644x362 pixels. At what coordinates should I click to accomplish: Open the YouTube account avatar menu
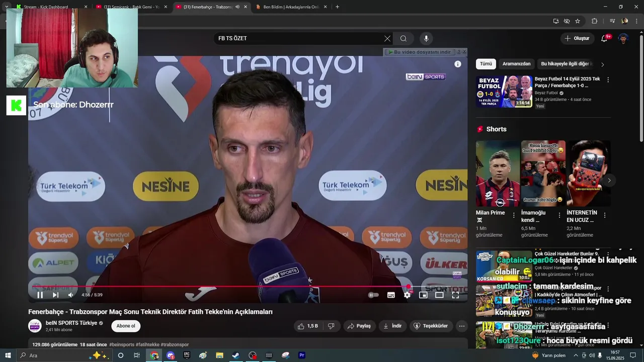coord(623,38)
